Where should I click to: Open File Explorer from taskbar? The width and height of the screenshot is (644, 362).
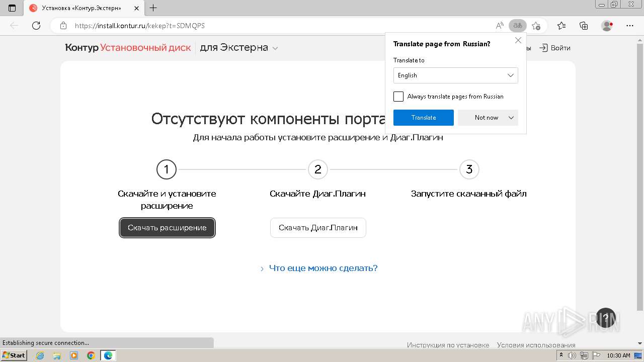click(57, 355)
